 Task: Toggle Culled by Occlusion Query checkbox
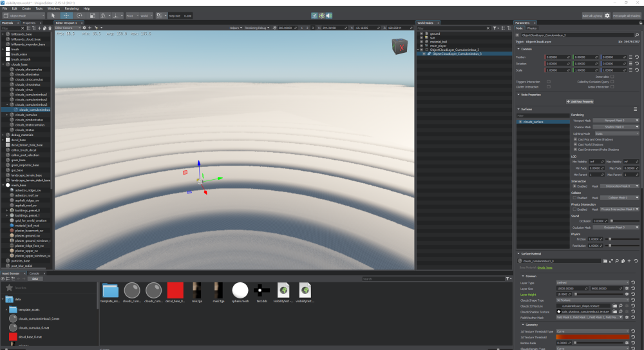(x=612, y=82)
